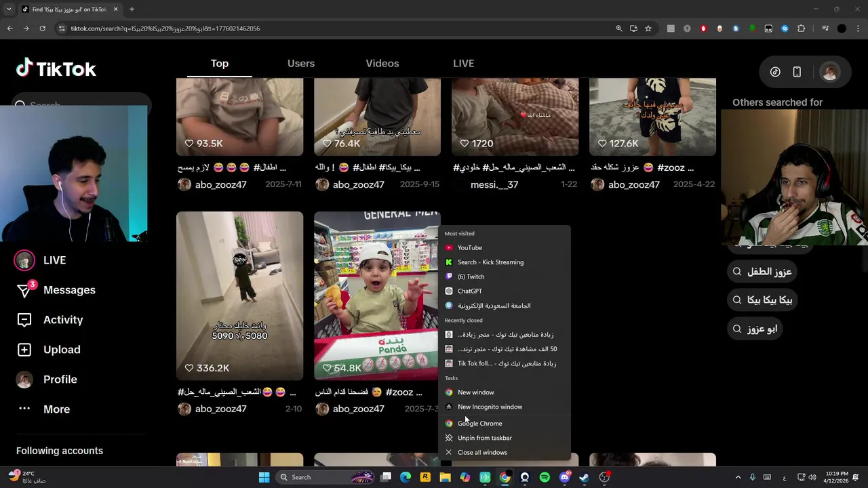Viewport: 868px width, 488px height.
Task: Click the mobile phone app icon
Action: tap(797, 72)
